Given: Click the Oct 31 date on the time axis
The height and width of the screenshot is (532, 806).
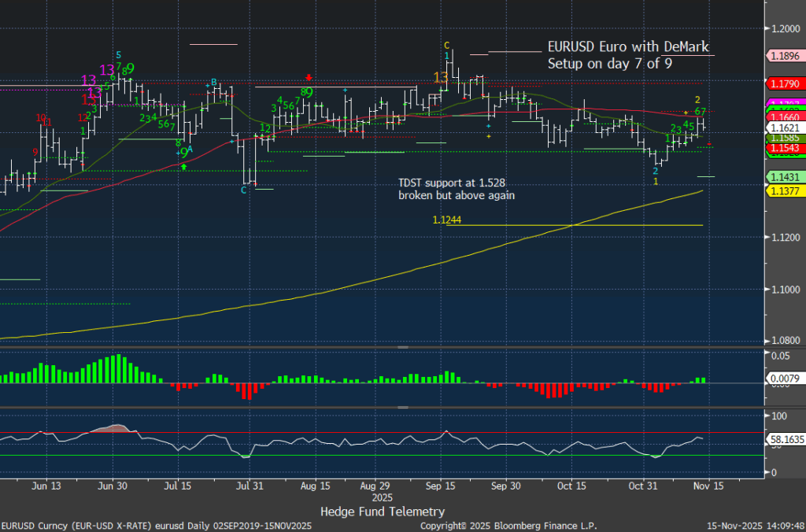Looking at the screenshot, I should pyautogui.click(x=643, y=486).
